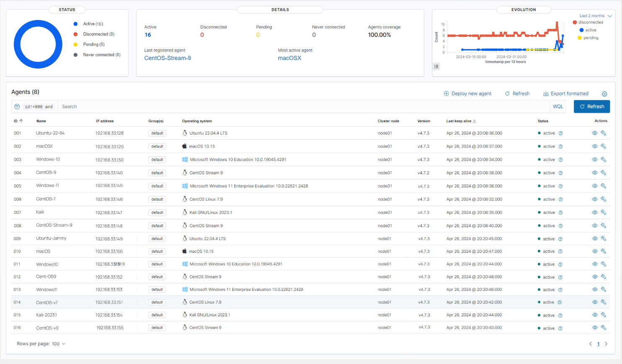Image resolution: width=622 pixels, height=364 pixels.
Task: View agent Windows-10 with eye icon
Action: [x=594, y=159]
